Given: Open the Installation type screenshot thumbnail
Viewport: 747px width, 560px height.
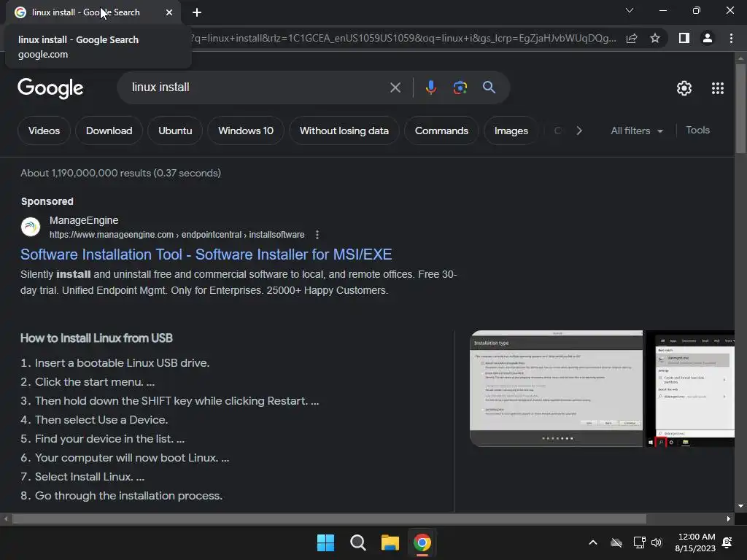Looking at the screenshot, I should tap(556, 388).
